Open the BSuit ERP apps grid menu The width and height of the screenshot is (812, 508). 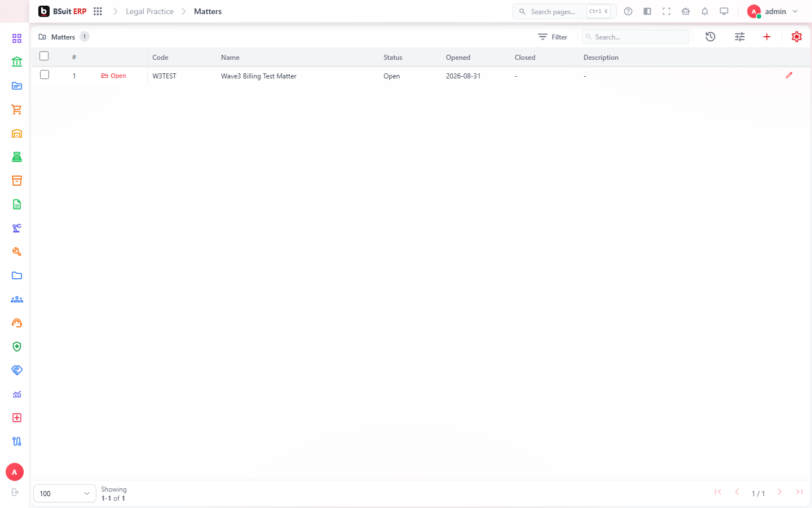(x=98, y=11)
